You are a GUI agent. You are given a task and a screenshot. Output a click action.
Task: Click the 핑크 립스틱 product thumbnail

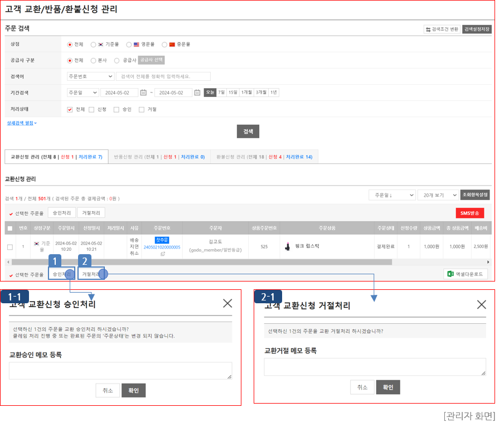tap(288, 246)
